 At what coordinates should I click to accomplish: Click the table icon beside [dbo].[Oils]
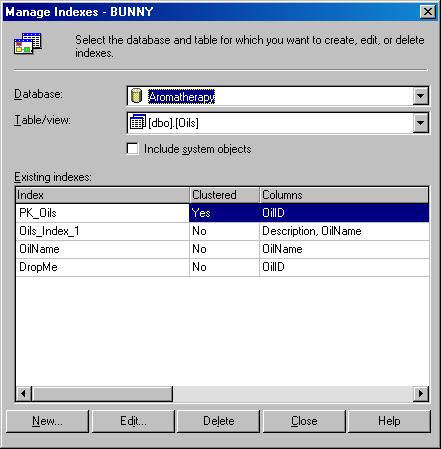tap(137, 122)
